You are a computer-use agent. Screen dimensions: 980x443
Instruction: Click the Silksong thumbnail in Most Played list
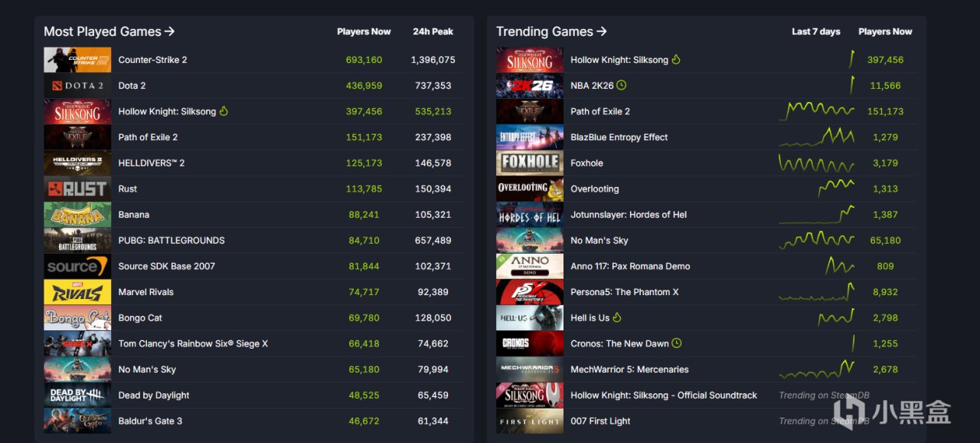tap(77, 111)
